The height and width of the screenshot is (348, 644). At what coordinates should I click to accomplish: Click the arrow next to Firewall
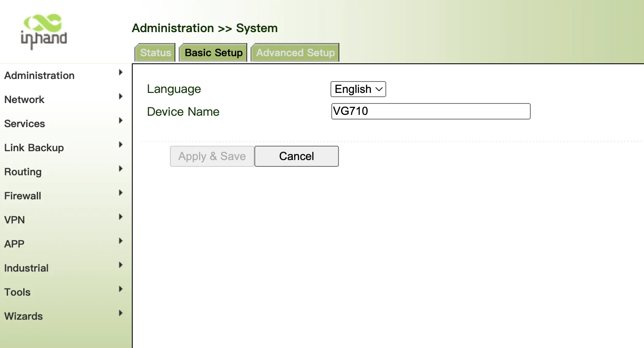click(121, 193)
